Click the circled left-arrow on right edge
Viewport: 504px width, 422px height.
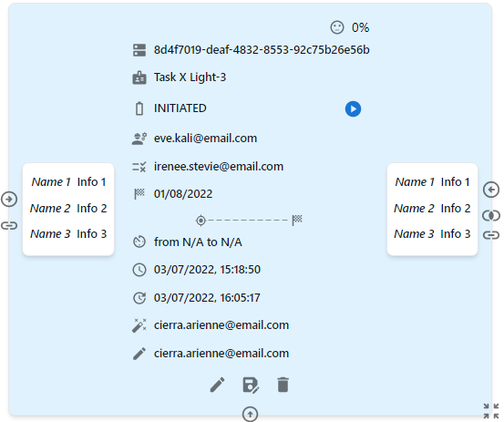tap(491, 190)
